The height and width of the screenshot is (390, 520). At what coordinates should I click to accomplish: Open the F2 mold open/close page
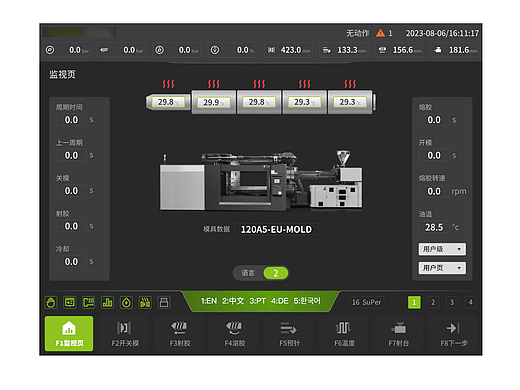click(x=124, y=333)
